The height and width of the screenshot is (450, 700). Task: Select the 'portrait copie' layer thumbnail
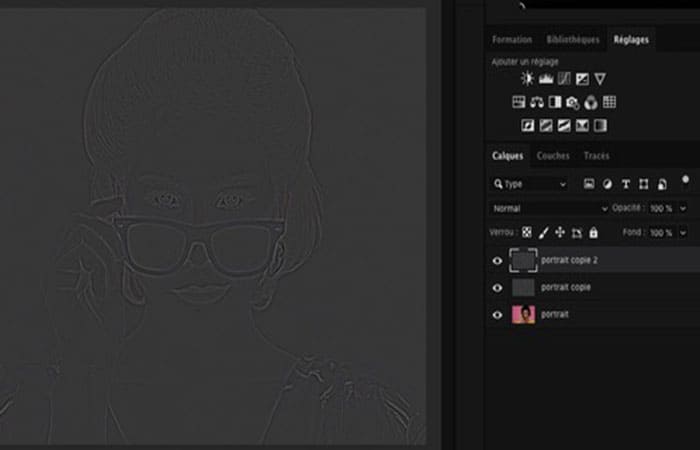[x=523, y=288]
